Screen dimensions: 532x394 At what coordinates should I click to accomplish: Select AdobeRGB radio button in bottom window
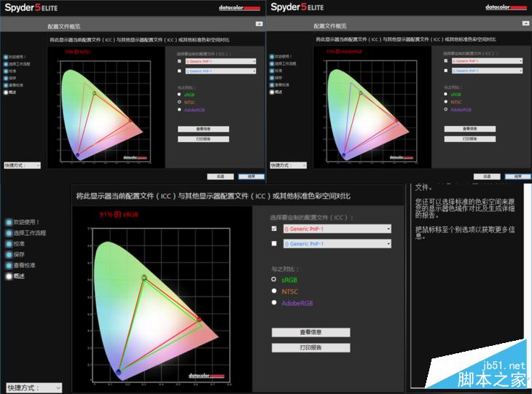coord(274,302)
